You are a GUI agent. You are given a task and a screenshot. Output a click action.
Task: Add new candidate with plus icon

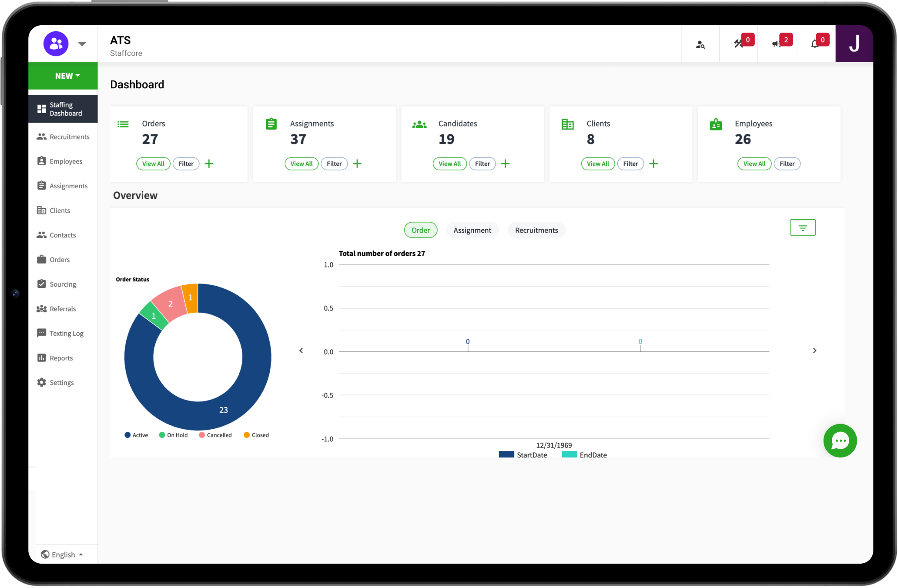(x=505, y=164)
